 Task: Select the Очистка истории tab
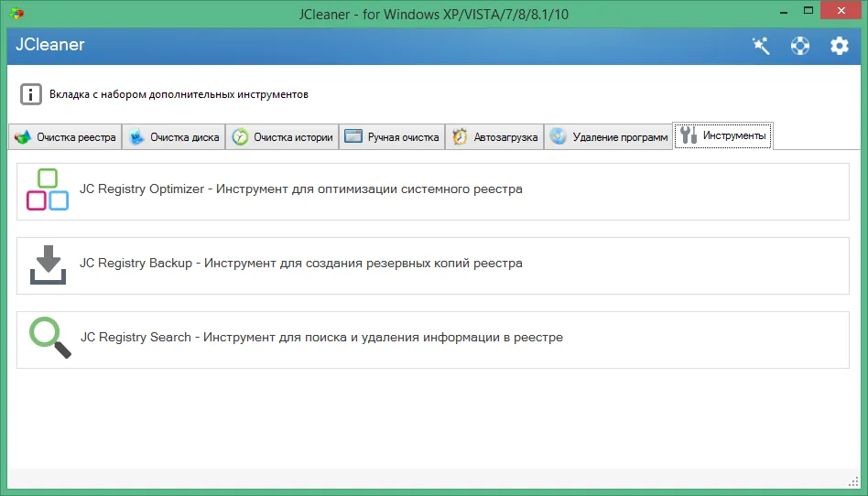282,136
